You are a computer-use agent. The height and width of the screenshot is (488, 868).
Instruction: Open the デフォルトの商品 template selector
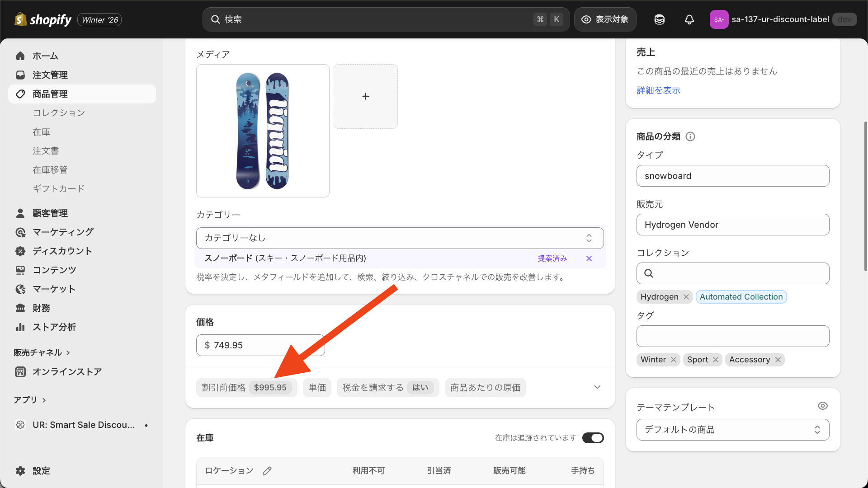(x=732, y=429)
